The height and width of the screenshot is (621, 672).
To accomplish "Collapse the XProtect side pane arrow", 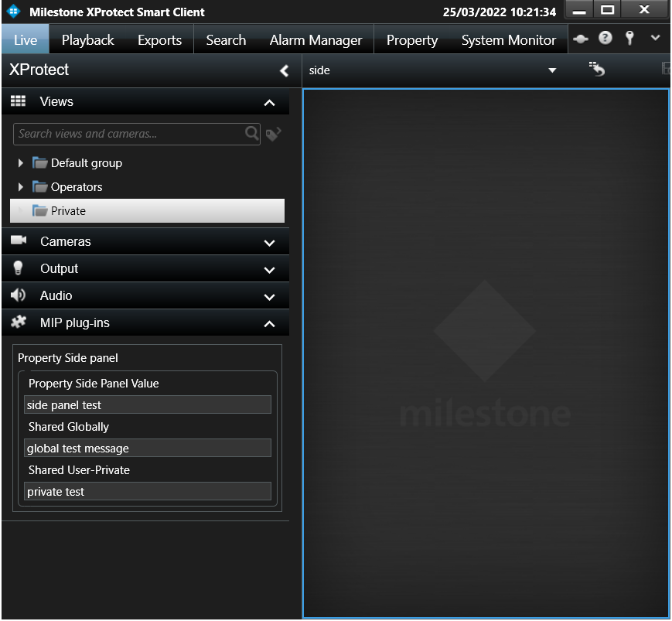I will pyautogui.click(x=284, y=70).
